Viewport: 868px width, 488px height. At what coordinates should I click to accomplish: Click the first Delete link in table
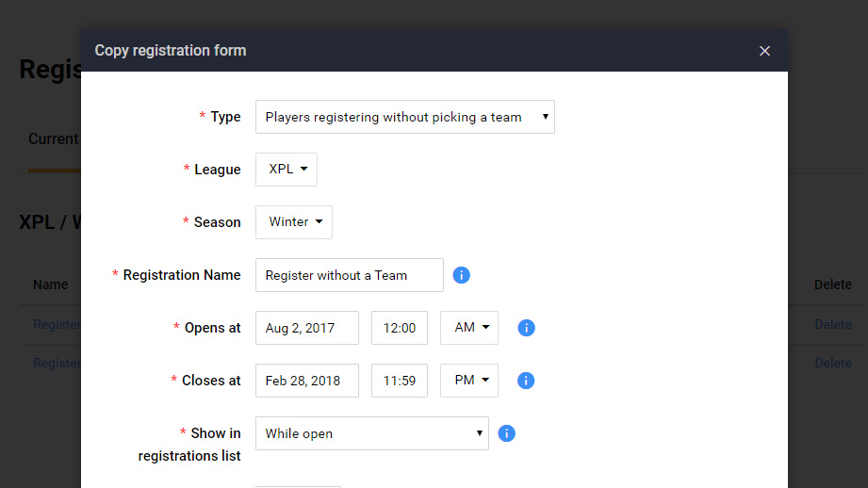[x=833, y=324]
